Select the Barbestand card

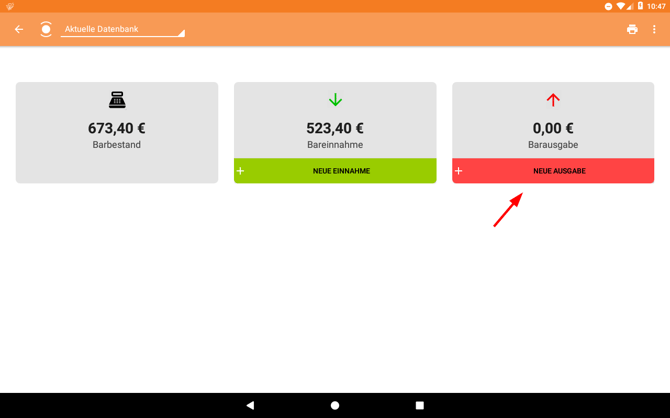click(x=117, y=132)
